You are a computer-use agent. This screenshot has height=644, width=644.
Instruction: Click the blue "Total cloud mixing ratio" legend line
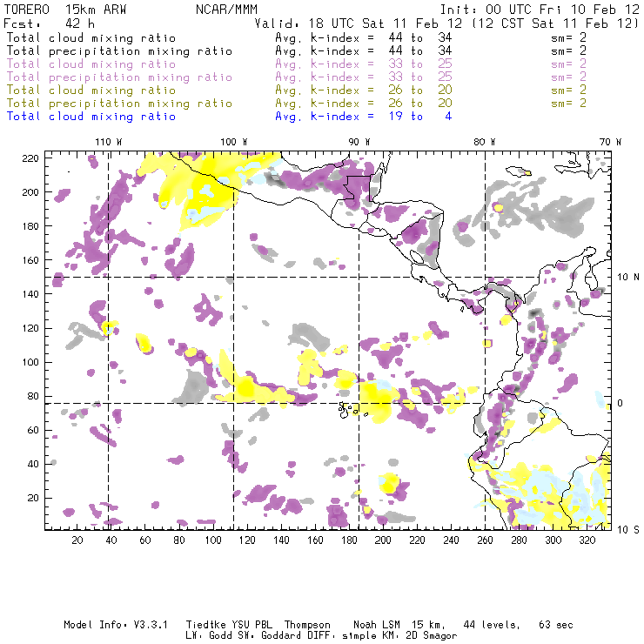click(91, 117)
